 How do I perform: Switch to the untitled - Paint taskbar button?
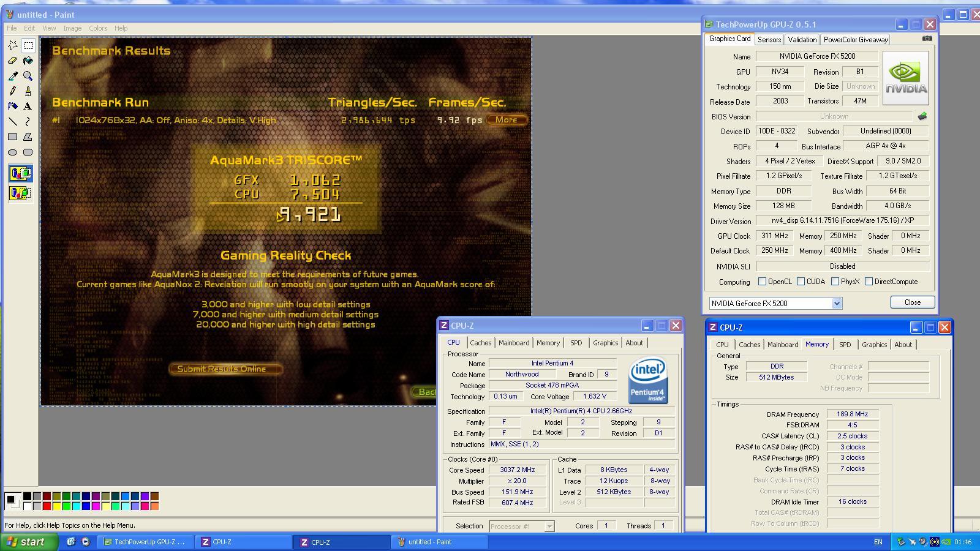439,542
